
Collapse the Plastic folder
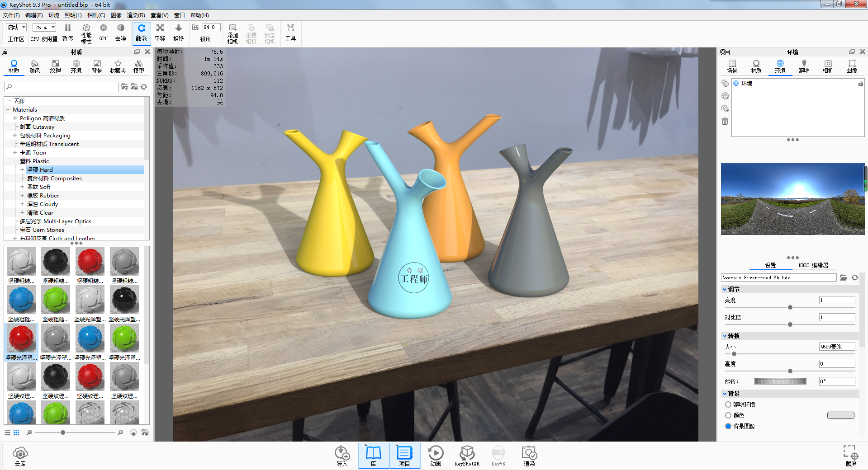(x=15, y=161)
